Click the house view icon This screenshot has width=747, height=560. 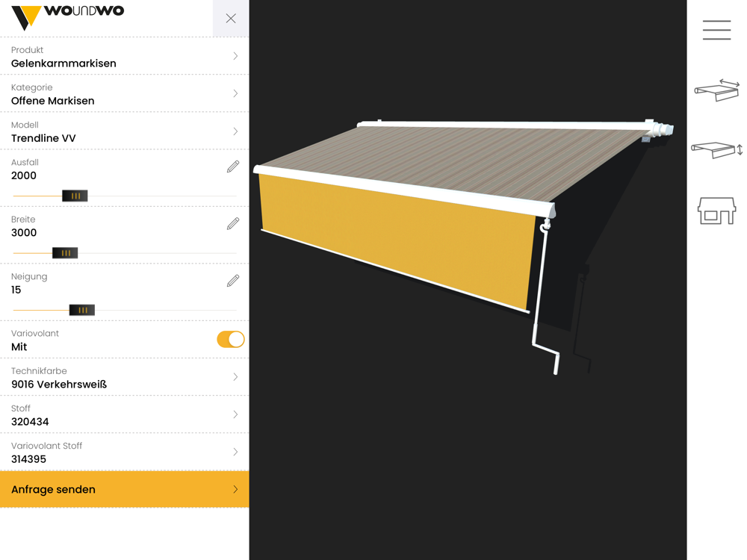[717, 211]
